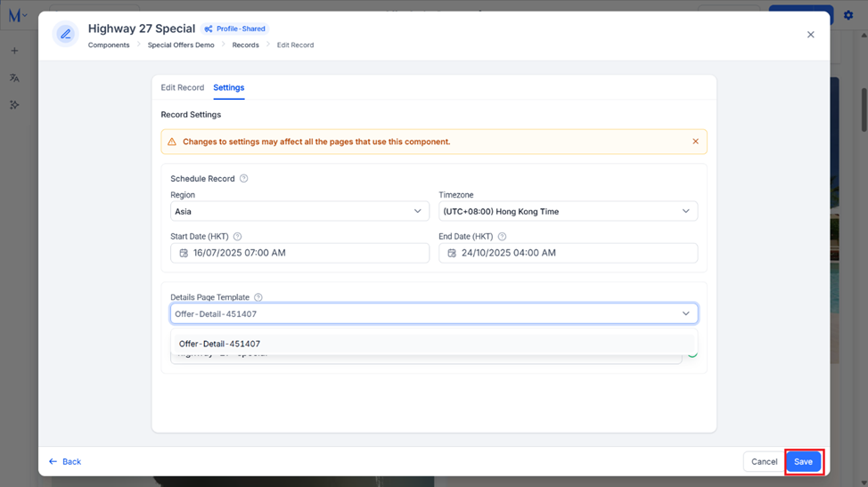868x487 pixels.
Task: Open the Timezone dropdown showing Hong Kong Time
Action: coord(568,211)
